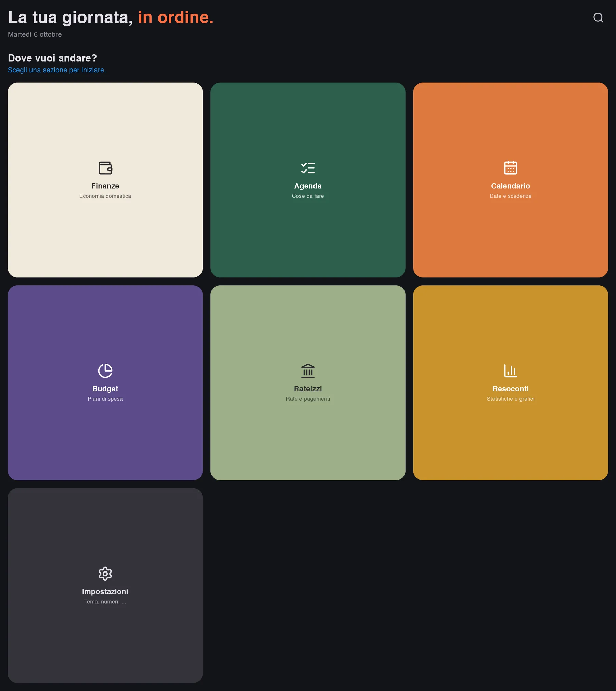This screenshot has width=616, height=691.
Task: Open Impostazioni via its title
Action: coord(105,592)
